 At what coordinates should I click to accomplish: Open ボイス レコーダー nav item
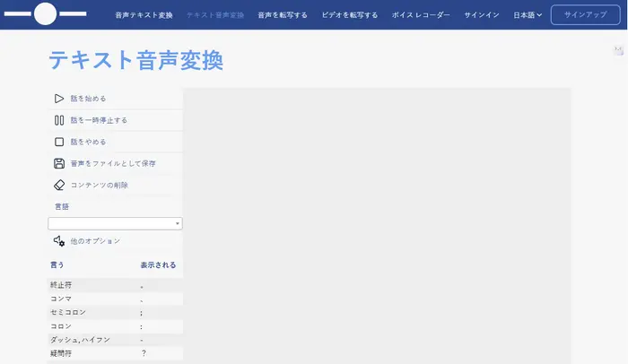pyautogui.click(x=421, y=15)
